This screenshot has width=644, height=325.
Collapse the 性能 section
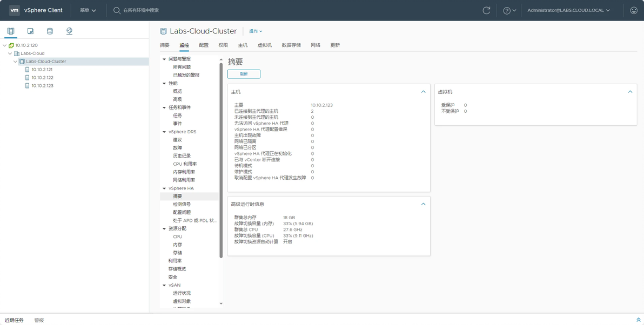(x=164, y=83)
